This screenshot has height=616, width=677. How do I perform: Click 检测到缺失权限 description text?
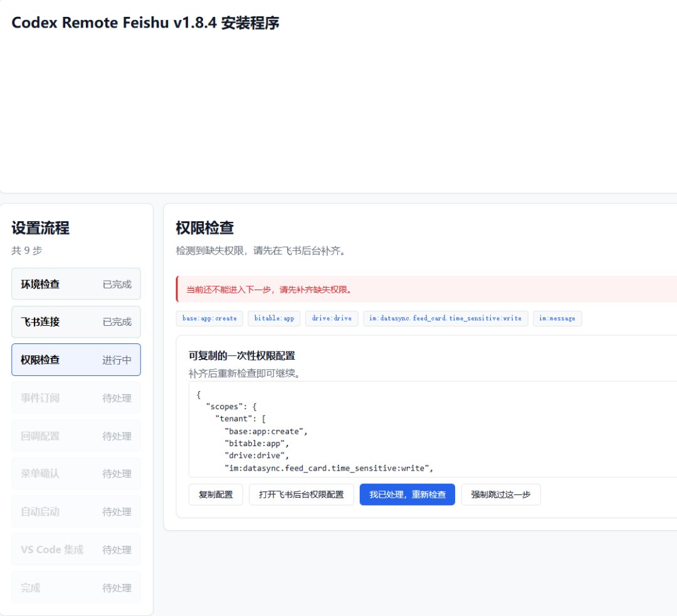(x=261, y=251)
